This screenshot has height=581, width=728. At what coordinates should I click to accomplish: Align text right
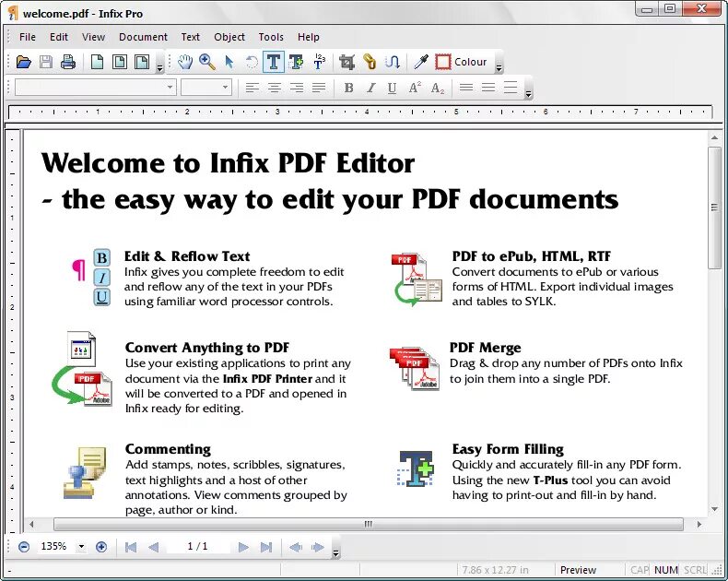[x=297, y=88]
